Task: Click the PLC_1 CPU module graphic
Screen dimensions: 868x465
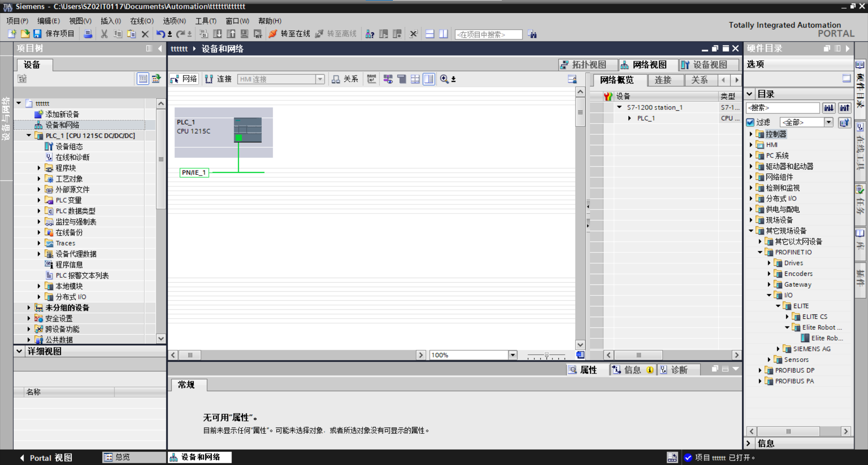Action: (x=247, y=130)
